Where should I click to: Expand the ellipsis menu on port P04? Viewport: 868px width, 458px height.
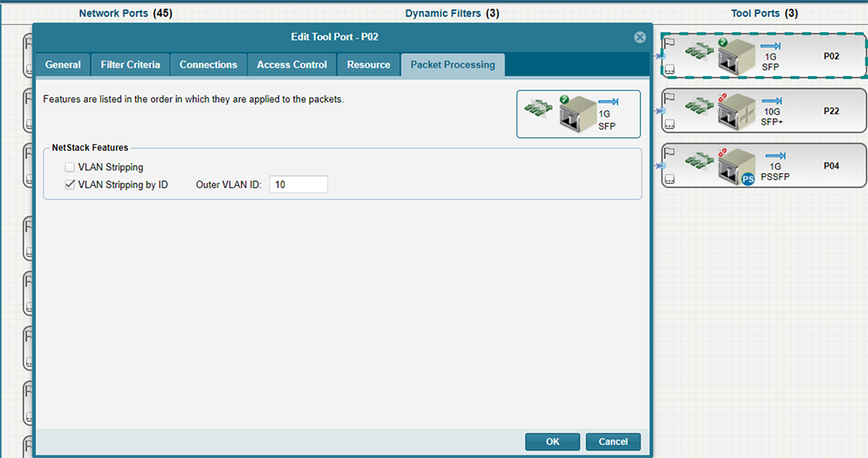coord(669,180)
